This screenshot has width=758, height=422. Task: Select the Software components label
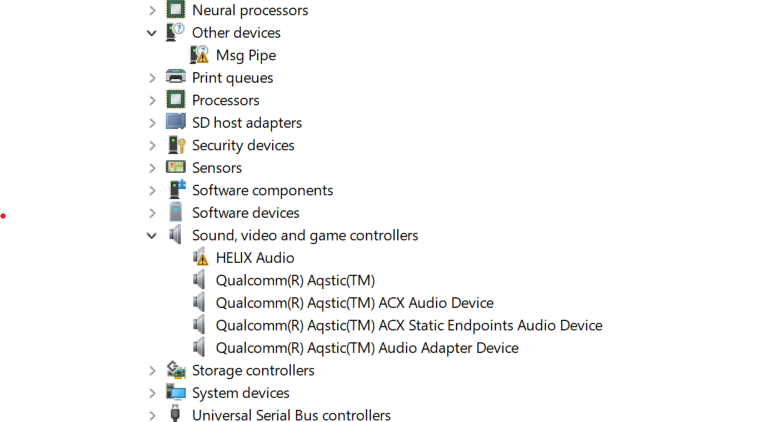pyautogui.click(x=262, y=190)
